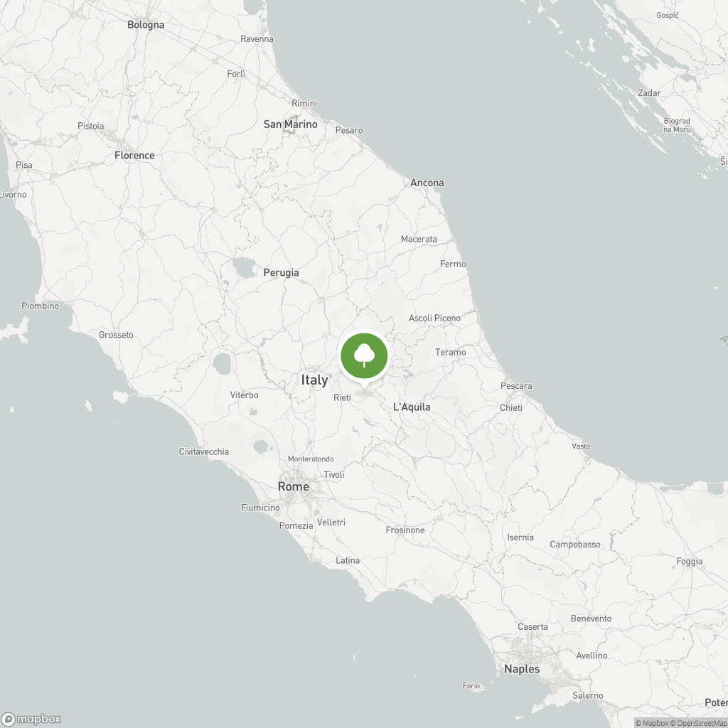Select the Perugia map label
This screenshot has width=728, height=728.
282,272
